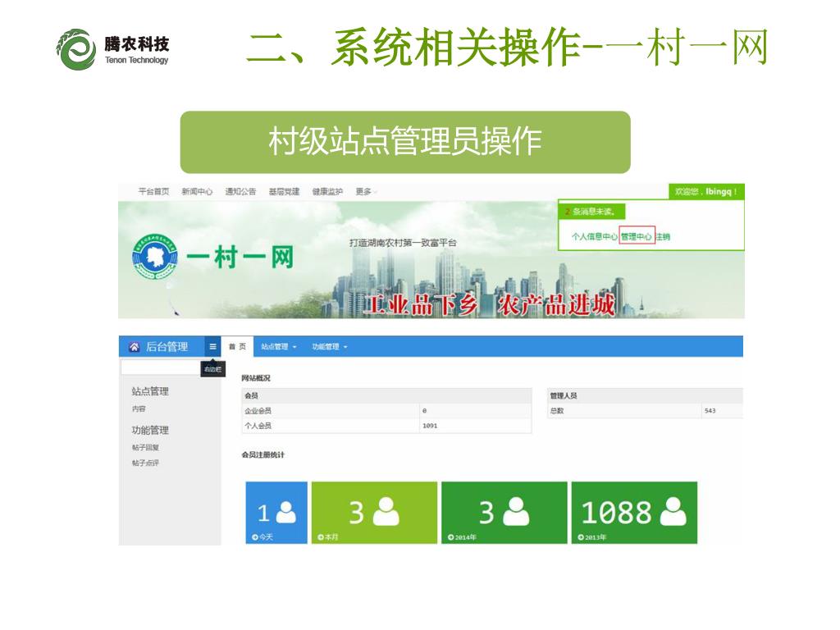
Task: Click the 会员 table header
Action: pos(252,396)
